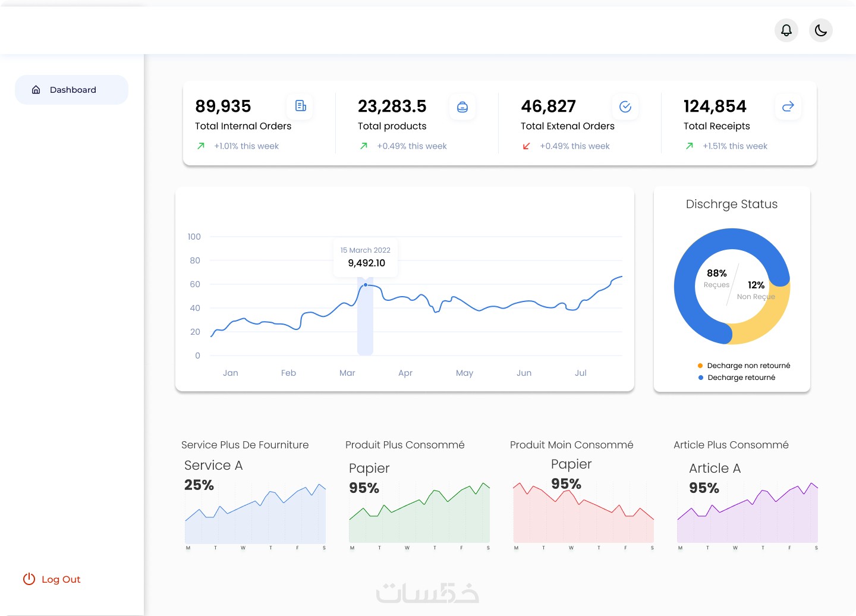Viewport: 856px width, 616px height.
Task: Click the Total Receipts share arrow icon
Action: coord(788,107)
